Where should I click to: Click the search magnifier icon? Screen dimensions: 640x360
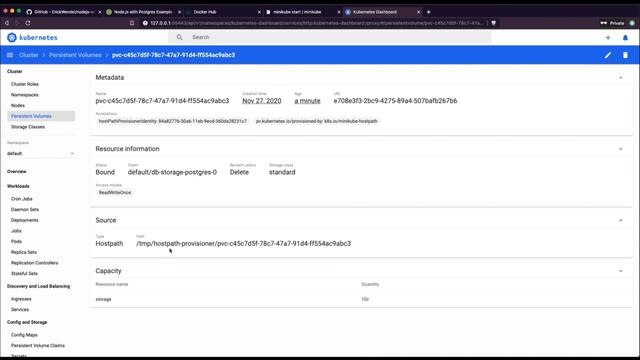click(x=179, y=37)
